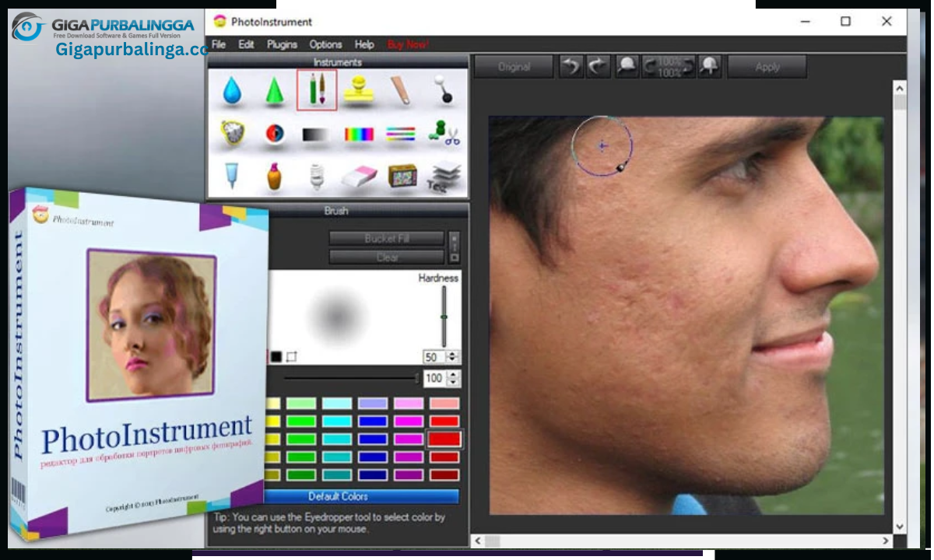Select the red eye removal instrument
This screenshot has height=560, width=934.
[x=274, y=135]
